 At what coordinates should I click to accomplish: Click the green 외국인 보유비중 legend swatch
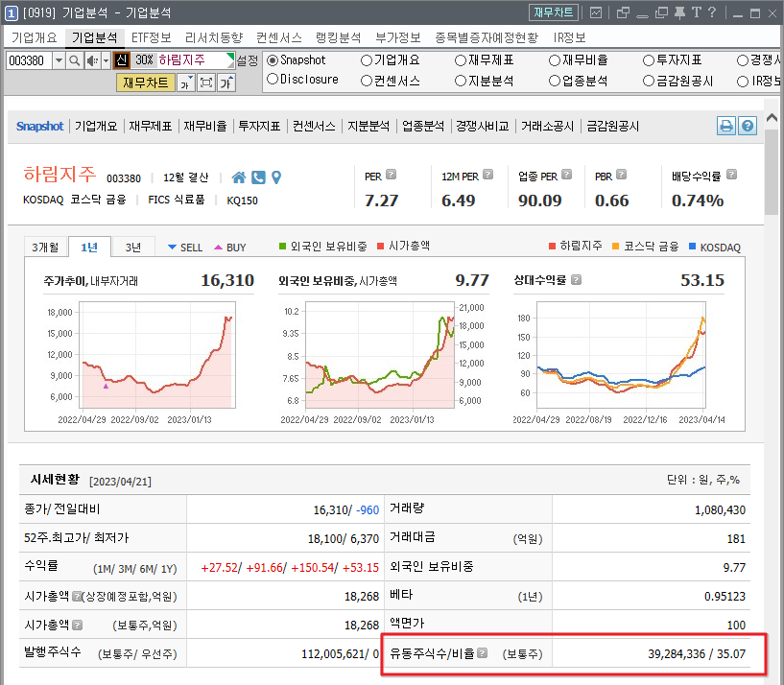point(282,246)
